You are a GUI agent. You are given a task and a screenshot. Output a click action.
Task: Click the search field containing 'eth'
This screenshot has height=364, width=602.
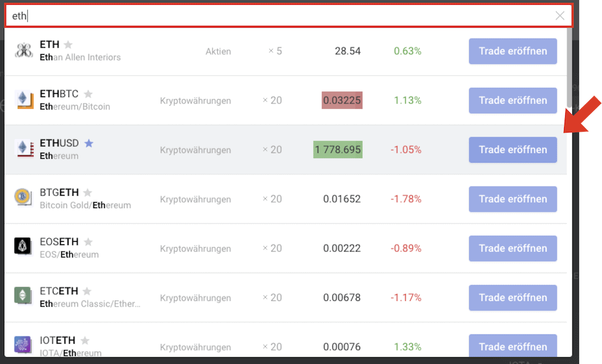point(288,16)
